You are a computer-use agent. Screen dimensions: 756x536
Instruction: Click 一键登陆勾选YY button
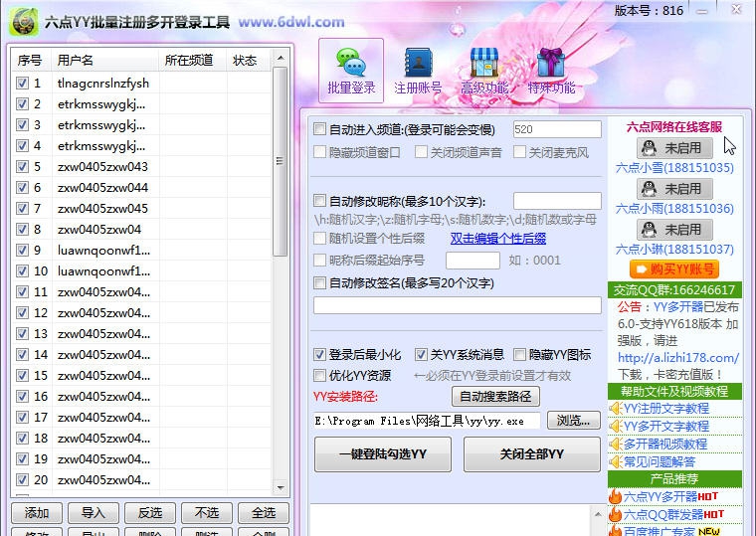click(x=383, y=454)
